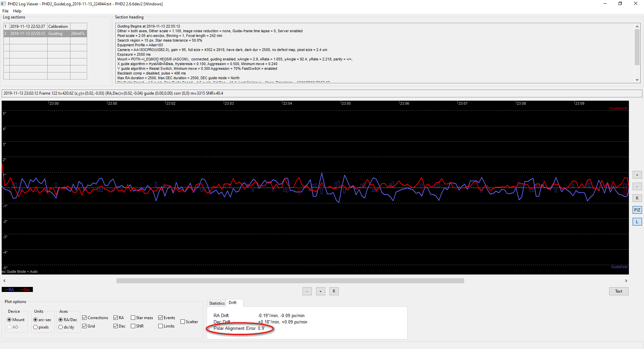Click graph scrollbar right arrow
Screen dimensions: 644x349
pos(626,281)
